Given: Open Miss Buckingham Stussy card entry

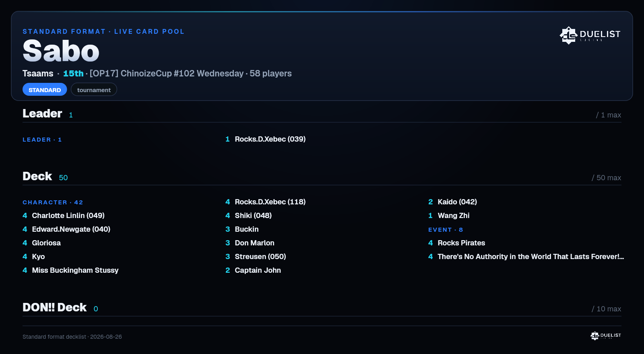Looking at the screenshot, I should point(70,270).
